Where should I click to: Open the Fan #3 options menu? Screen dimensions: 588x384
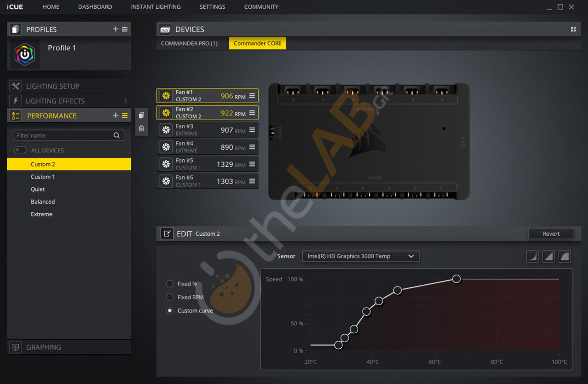[x=252, y=130]
